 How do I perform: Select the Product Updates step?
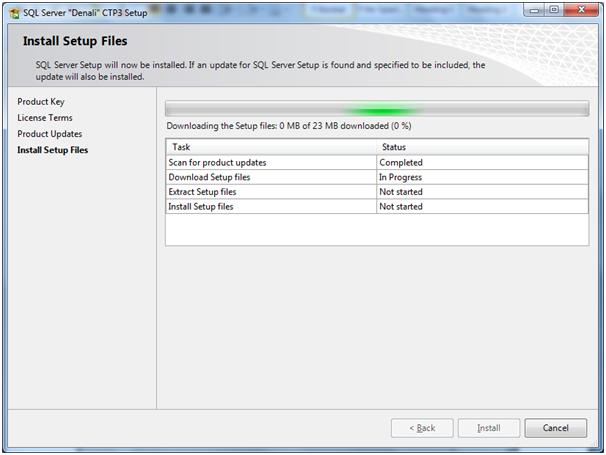[49, 134]
